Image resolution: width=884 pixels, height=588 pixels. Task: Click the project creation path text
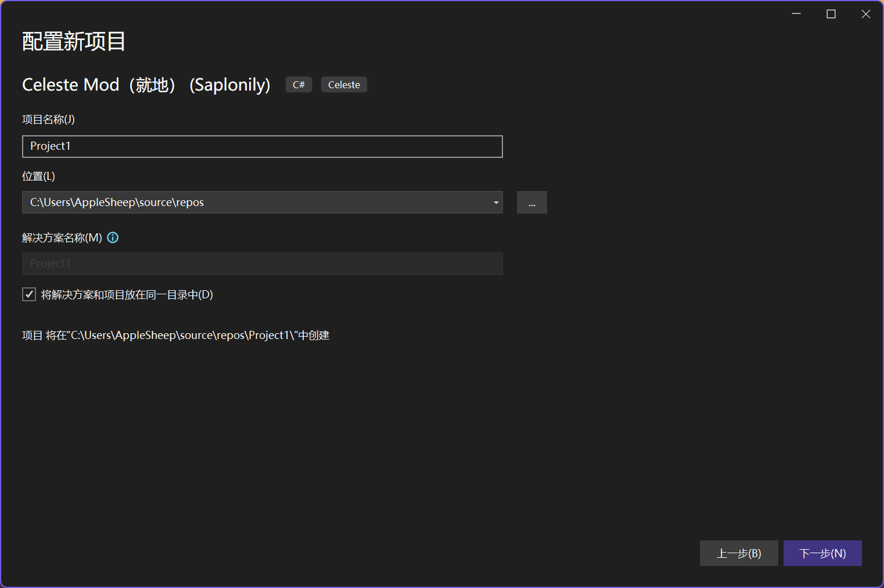pyautogui.click(x=175, y=336)
